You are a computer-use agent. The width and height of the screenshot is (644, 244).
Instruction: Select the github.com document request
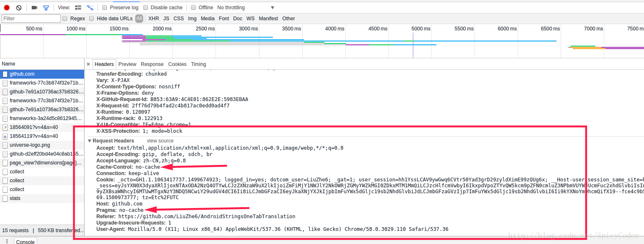[42, 74]
